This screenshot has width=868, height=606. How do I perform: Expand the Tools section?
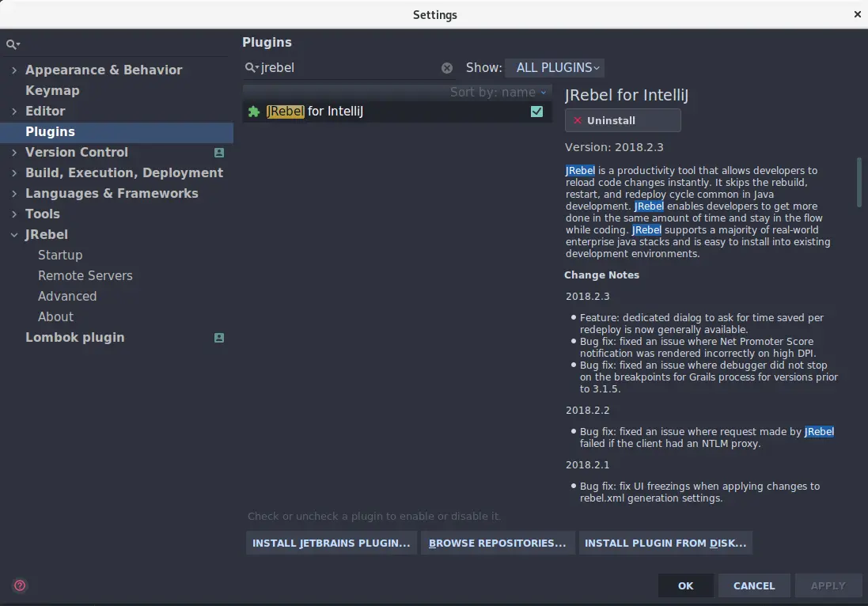click(14, 214)
